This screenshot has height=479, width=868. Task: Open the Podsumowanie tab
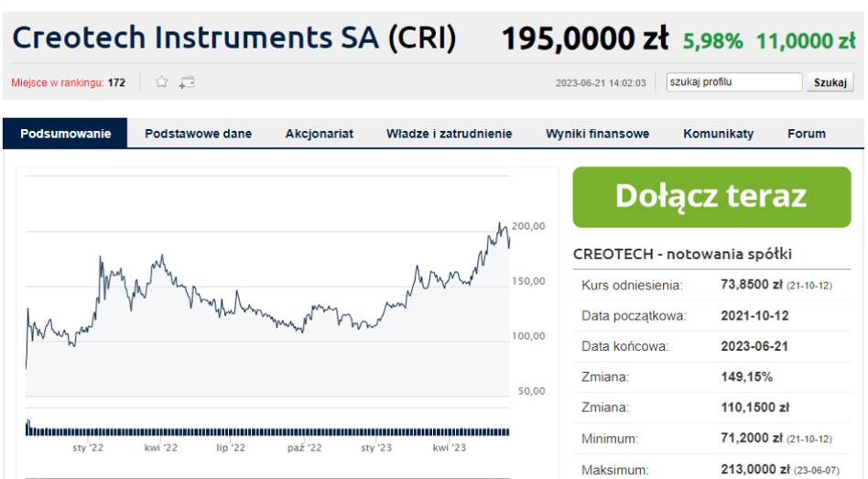pyautogui.click(x=65, y=134)
